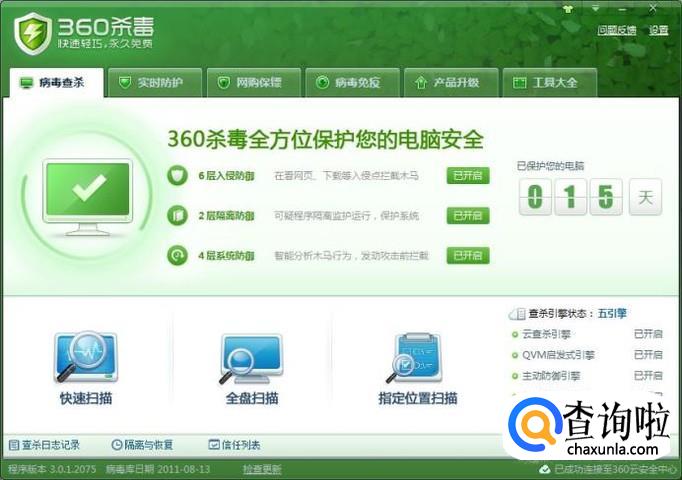The image size is (682, 480).
Task: Click the 4层系统防御 icon
Action: click(177, 256)
